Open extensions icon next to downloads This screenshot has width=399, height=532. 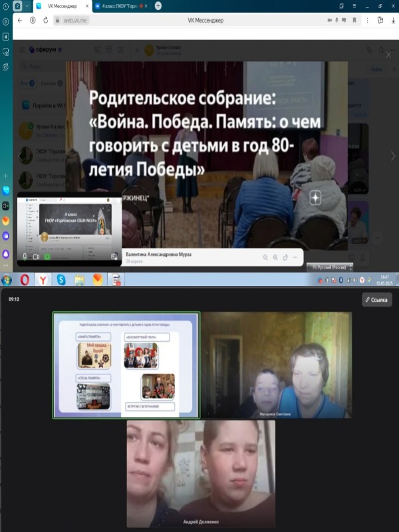[380, 21]
